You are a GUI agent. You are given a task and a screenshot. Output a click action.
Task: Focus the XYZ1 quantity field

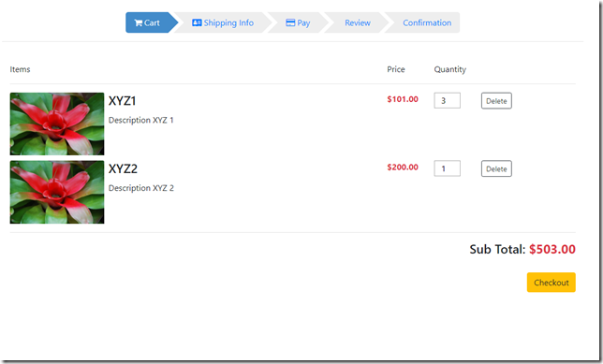(x=447, y=101)
